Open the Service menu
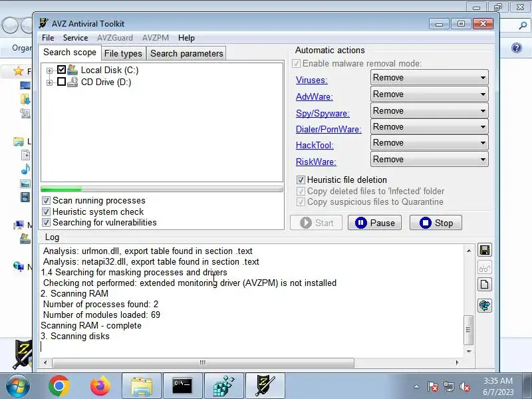532x399 pixels. click(75, 38)
